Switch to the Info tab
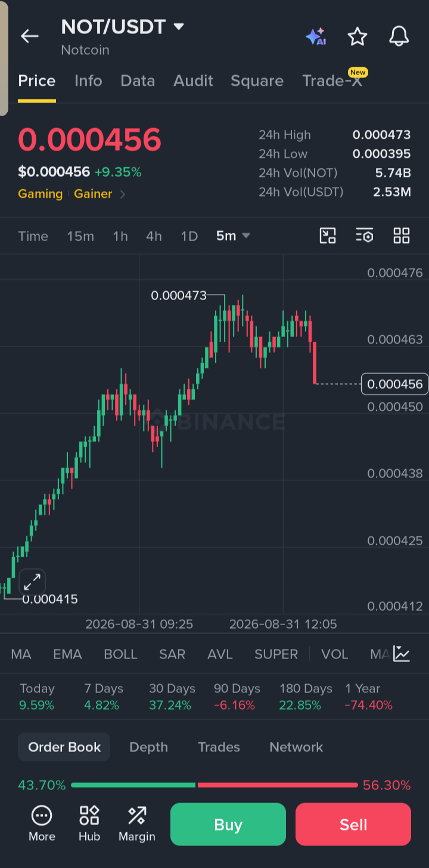The height and width of the screenshot is (868, 429). click(x=88, y=81)
